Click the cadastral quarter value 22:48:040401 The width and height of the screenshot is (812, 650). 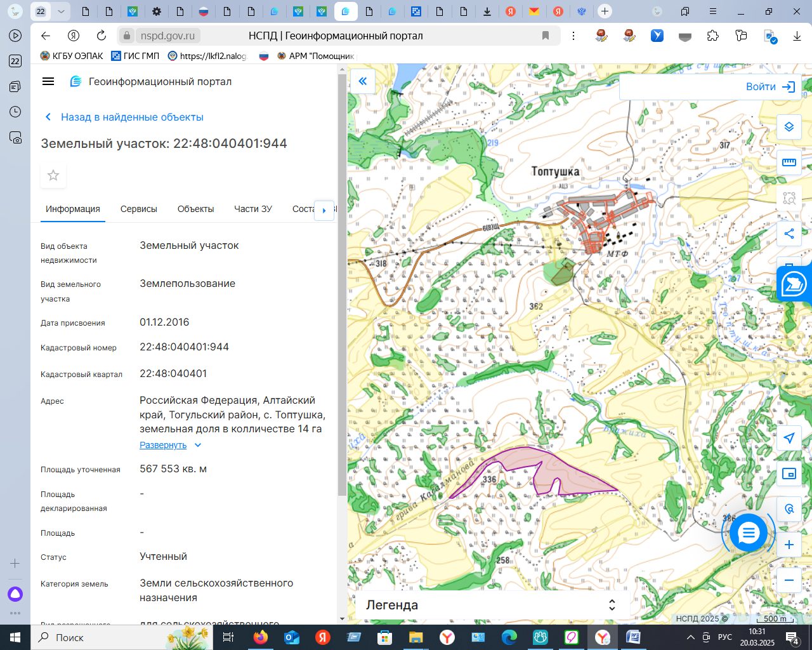coord(173,374)
